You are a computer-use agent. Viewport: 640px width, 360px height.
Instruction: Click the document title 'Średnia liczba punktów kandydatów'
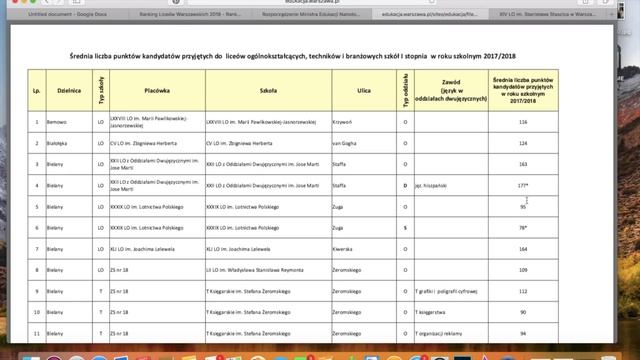click(x=293, y=56)
